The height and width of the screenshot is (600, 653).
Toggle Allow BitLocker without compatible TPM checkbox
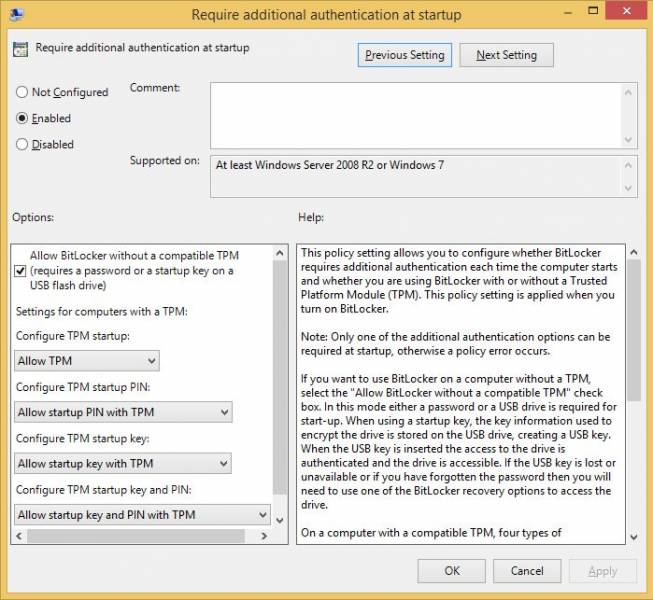tap(21, 270)
